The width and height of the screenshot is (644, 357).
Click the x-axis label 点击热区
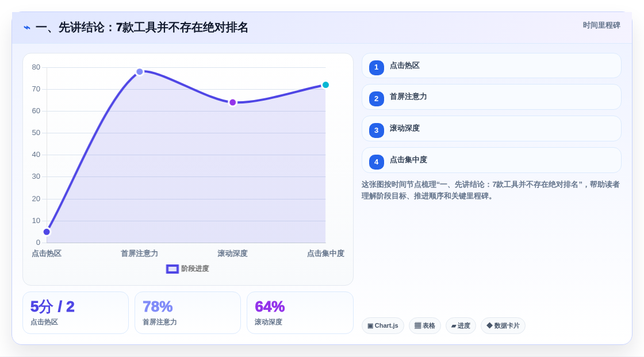[47, 254]
